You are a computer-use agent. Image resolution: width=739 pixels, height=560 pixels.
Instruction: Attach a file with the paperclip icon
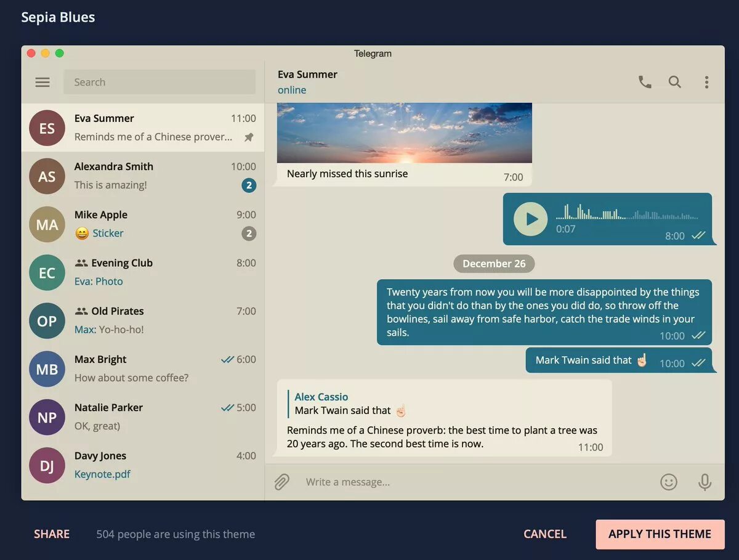click(281, 482)
